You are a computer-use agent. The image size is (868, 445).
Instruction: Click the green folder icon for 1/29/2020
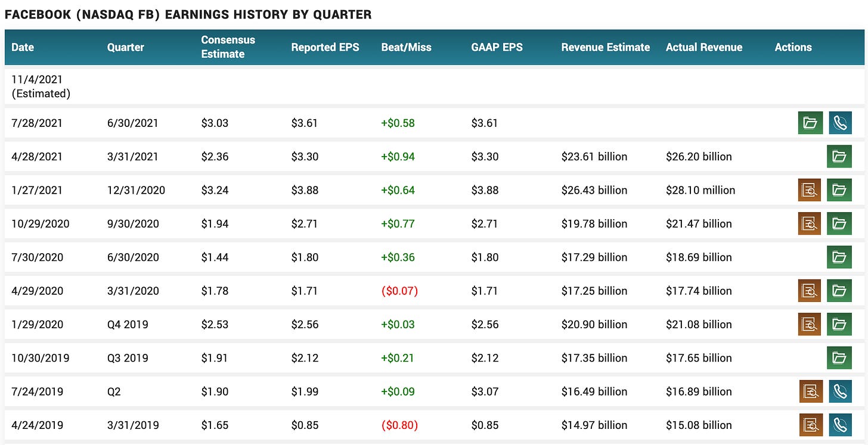839,324
